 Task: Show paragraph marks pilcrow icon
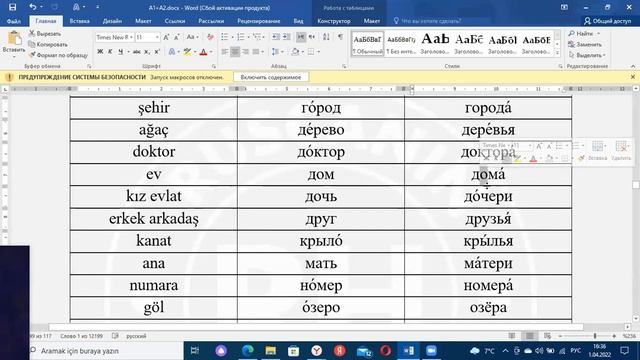(x=340, y=37)
